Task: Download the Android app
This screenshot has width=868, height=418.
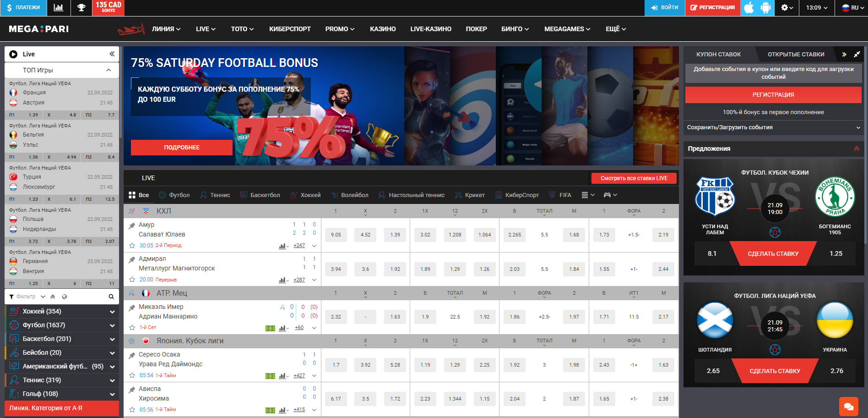Action: (765, 8)
